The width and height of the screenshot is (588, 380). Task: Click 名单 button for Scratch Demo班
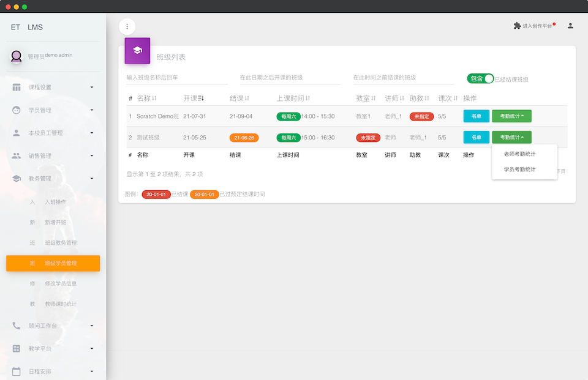click(476, 116)
